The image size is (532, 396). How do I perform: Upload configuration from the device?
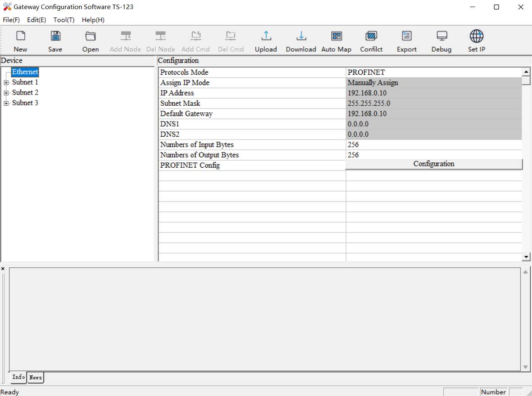pos(266,41)
